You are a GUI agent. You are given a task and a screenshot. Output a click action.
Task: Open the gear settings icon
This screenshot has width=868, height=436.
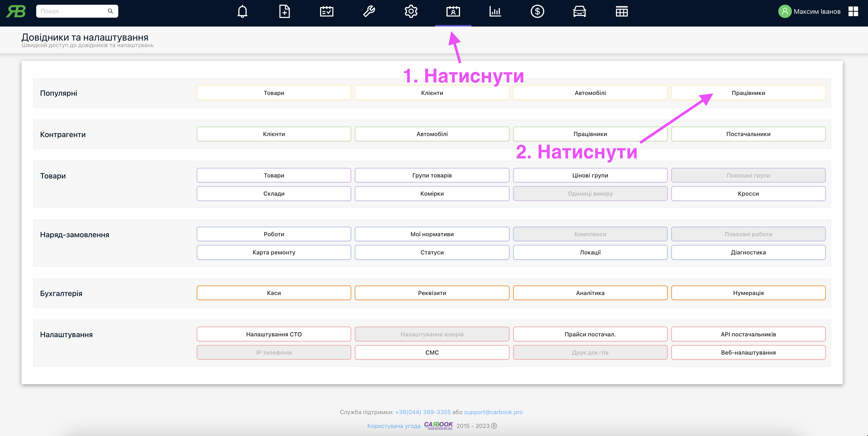point(411,11)
